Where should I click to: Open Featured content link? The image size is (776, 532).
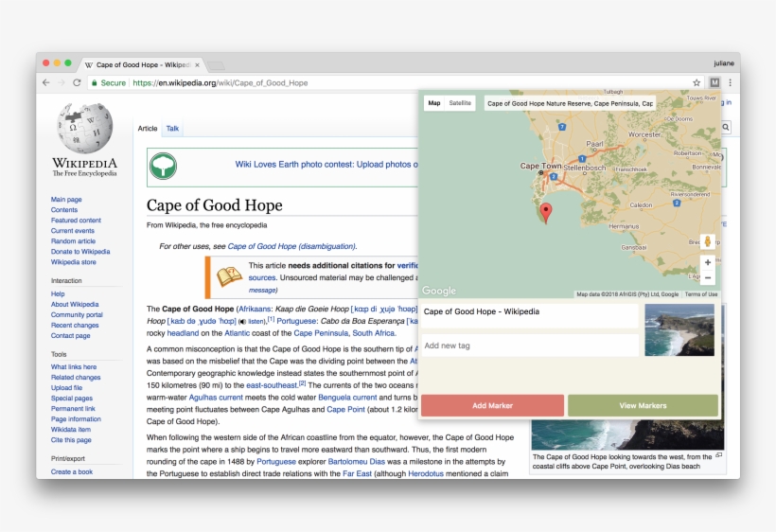pyautogui.click(x=76, y=221)
